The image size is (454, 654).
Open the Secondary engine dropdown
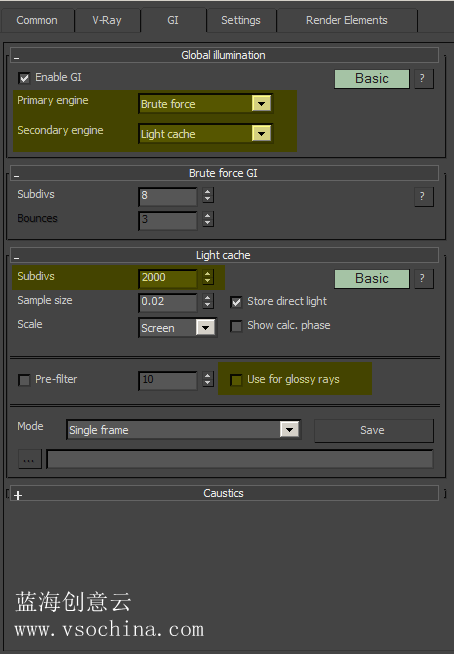(206, 133)
